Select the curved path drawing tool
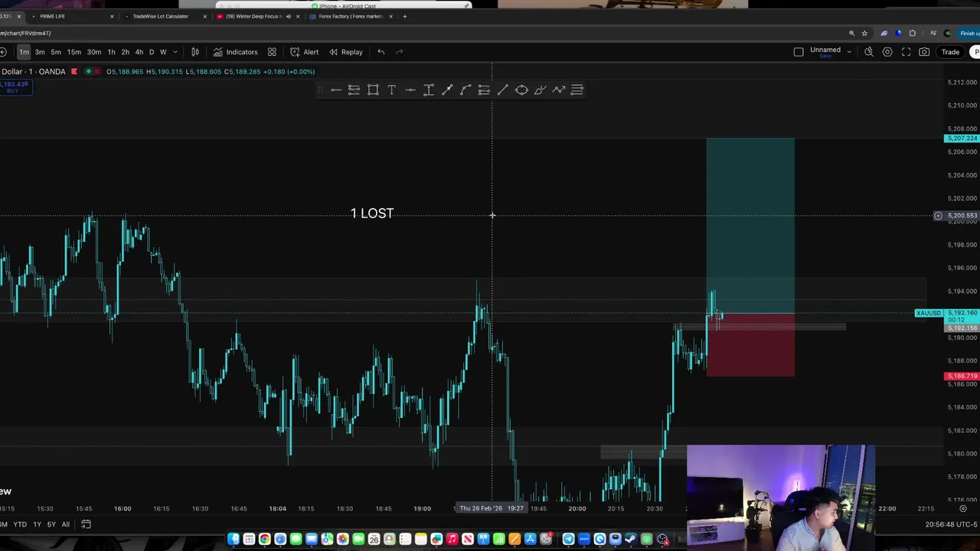The image size is (980, 551). click(465, 90)
